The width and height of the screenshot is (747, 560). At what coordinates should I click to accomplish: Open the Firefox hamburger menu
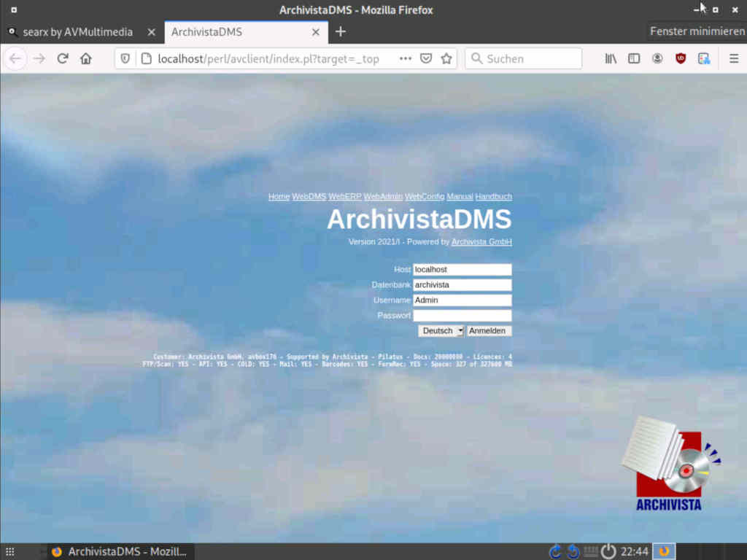point(734,59)
